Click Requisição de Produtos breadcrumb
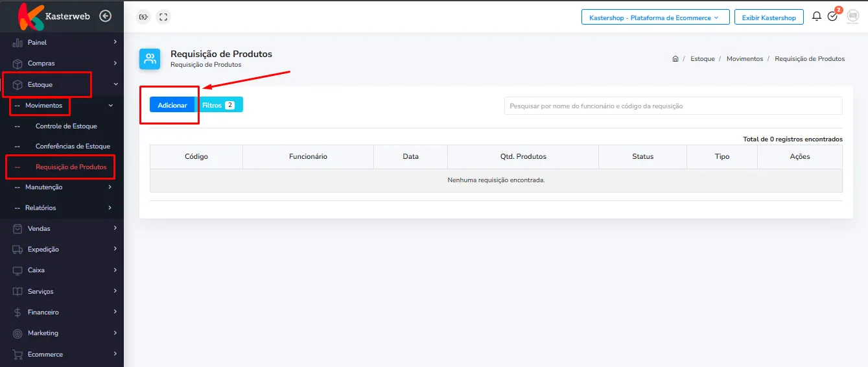 (x=810, y=58)
